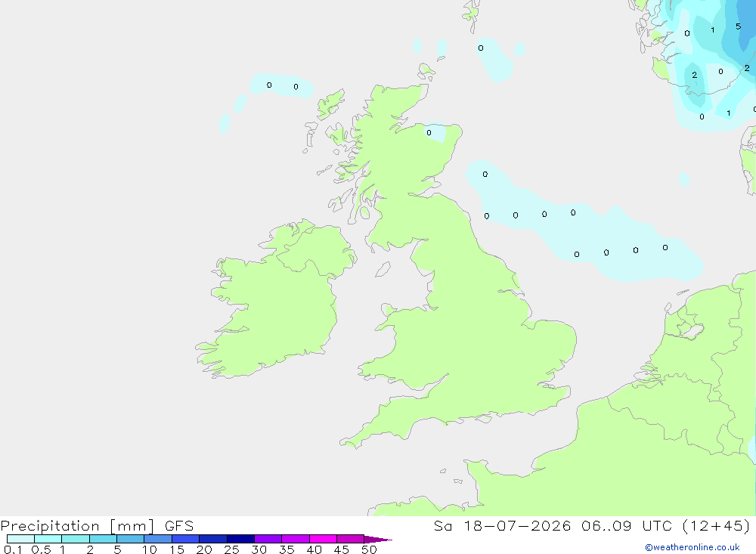756x554 pixels.
Task: Click the '0' value over northeast Scotland
Action: pos(429,132)
